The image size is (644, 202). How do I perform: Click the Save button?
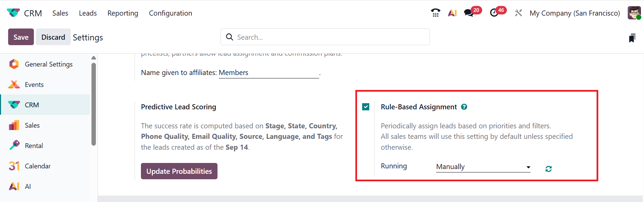(x=21, y=37)
